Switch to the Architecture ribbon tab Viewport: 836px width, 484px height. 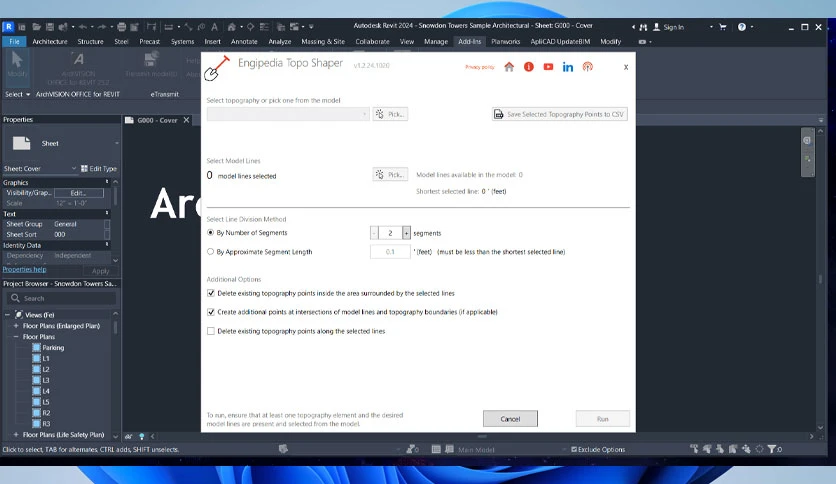(50, 42)
